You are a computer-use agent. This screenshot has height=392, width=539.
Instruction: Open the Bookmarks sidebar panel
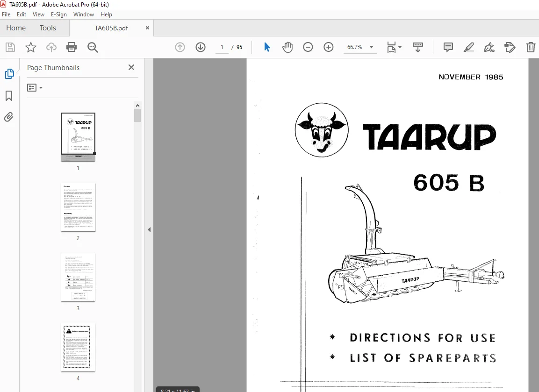click(x=9, y=95)
